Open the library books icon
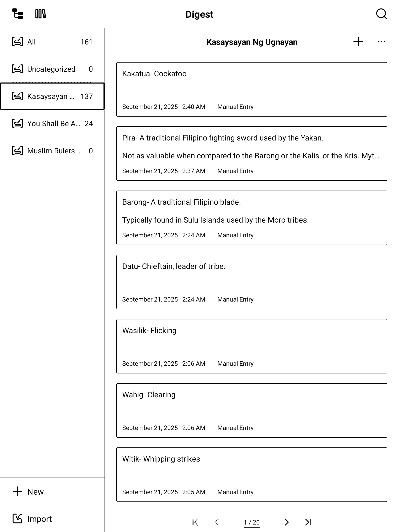The height and width of the screenshot is (532, 399). (x=40, y=14)
